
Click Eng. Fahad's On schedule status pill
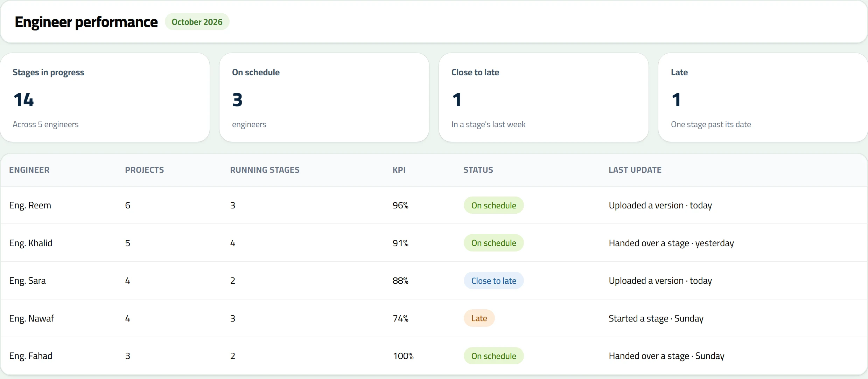tap(493, 356)
